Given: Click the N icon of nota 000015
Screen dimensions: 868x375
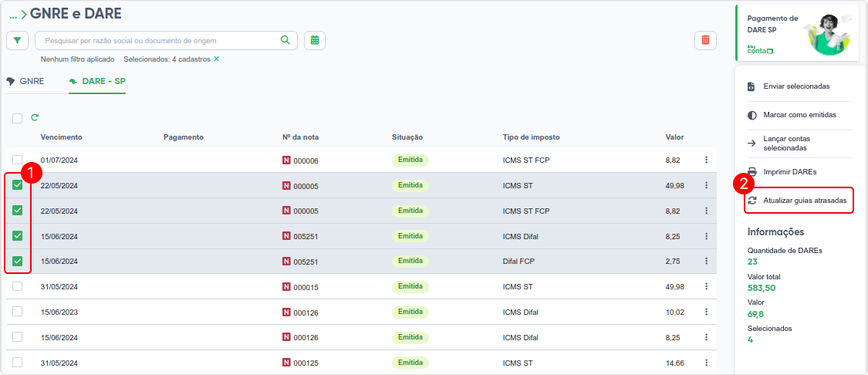Looking at the screenshot, I should tap(287, 287).
